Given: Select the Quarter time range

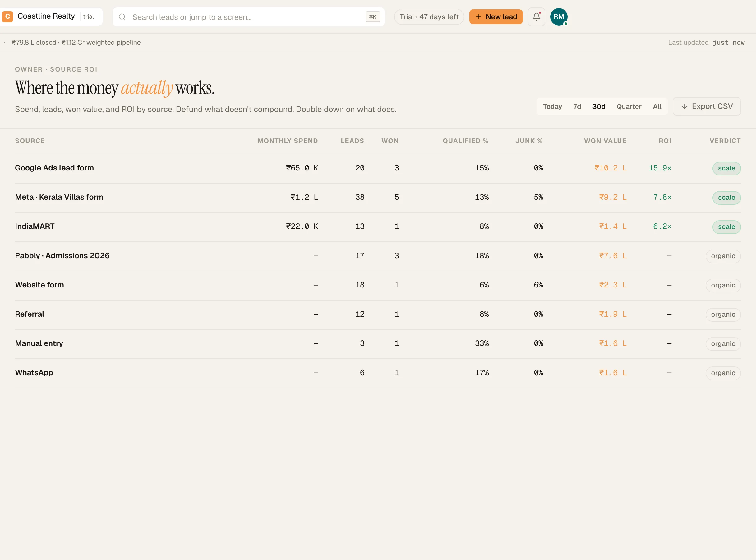Looking at the screenshot, I should tap(629, 107).
